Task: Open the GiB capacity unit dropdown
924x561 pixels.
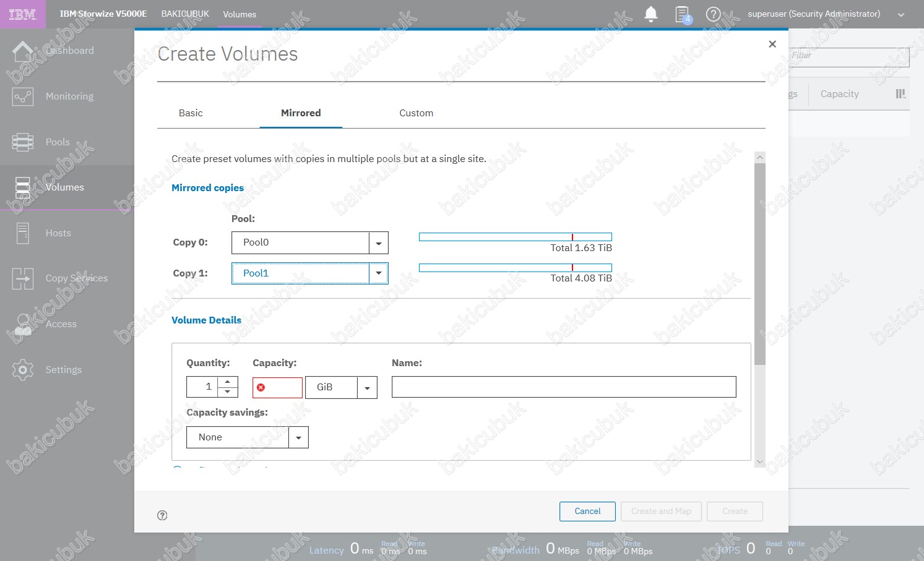Action: click(367, 388)
